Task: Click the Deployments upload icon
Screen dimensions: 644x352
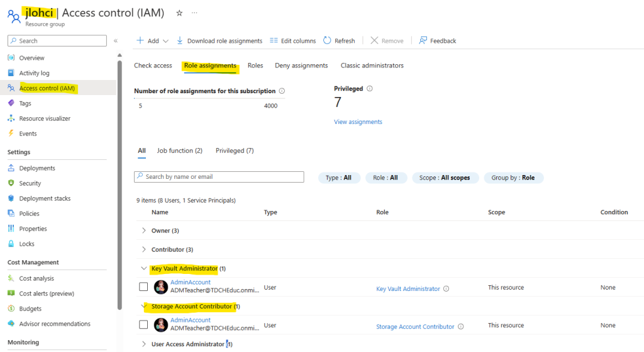Action: point(11,167)
